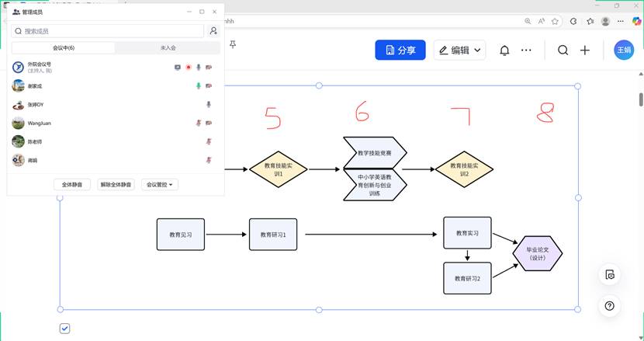
Task: Click the invite member icon beside search
Action: point(213,31)
